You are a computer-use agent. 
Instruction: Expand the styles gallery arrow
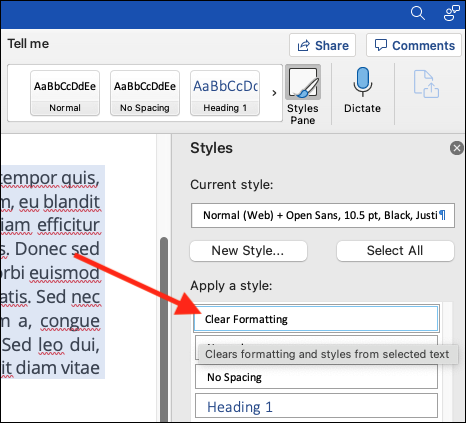[x=274, y=93]
